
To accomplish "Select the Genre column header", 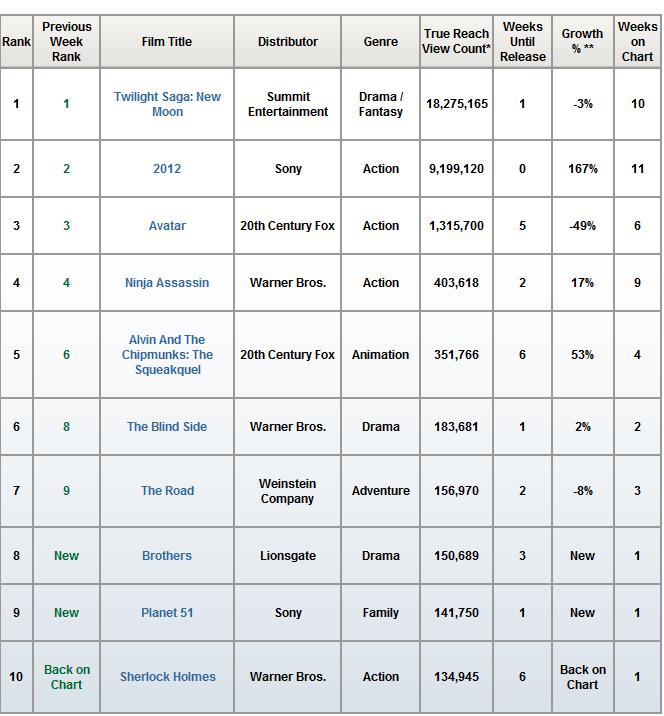I will coord(380,42).
